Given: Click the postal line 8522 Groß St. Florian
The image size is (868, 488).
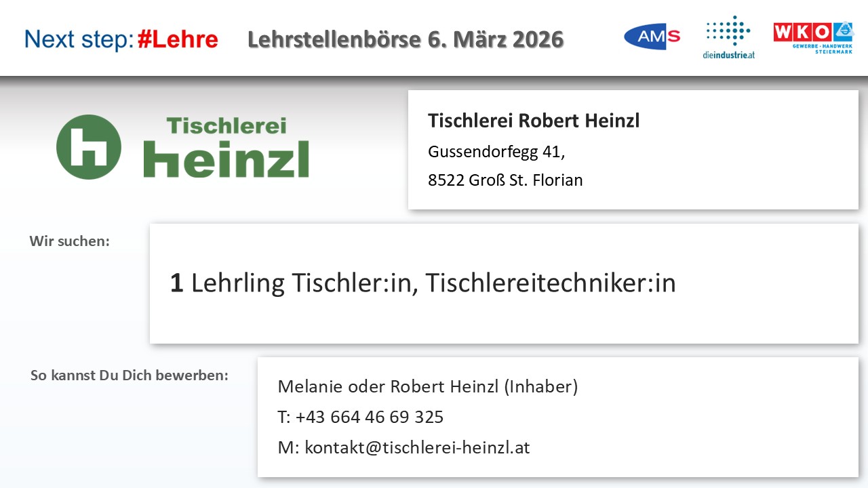Looking at the screenshot, I should coord(505,180).
